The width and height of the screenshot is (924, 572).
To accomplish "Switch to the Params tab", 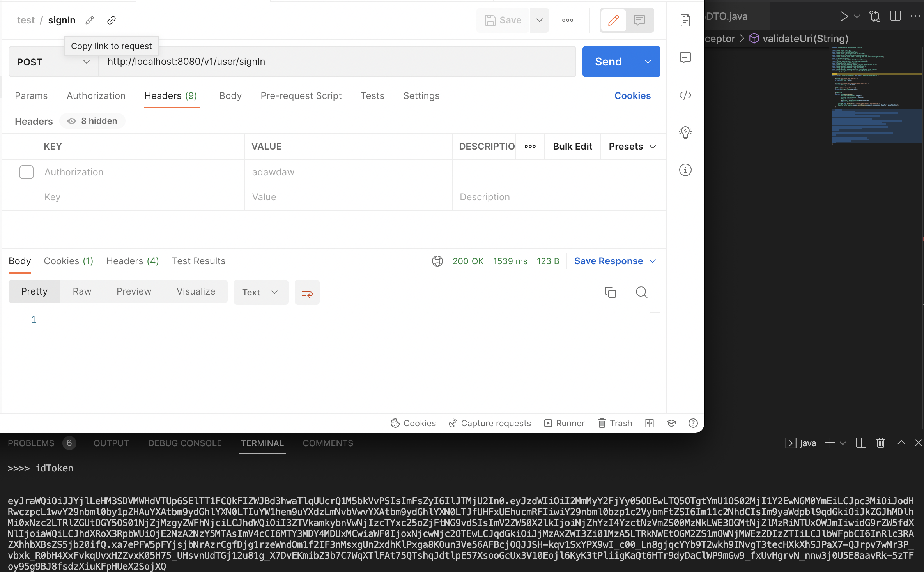I will point(31,96).
